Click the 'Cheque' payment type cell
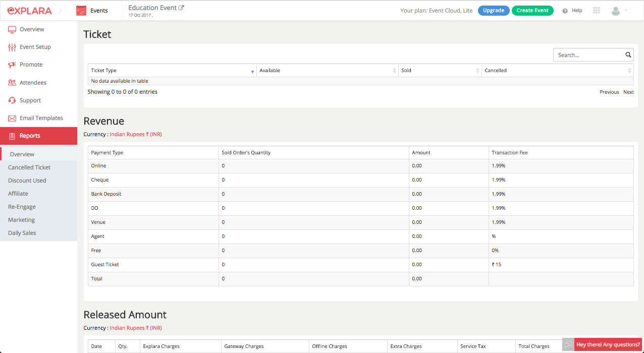Viewport: 644px width, 353px height. coord(153,180)
